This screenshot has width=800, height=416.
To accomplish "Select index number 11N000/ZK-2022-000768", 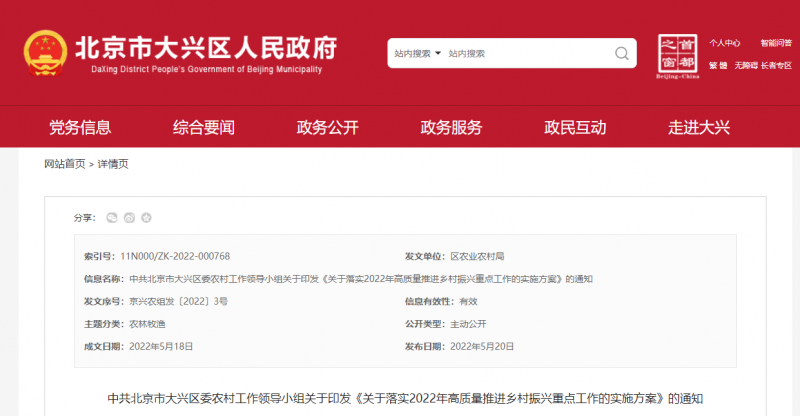I will (x=175, y=256).
